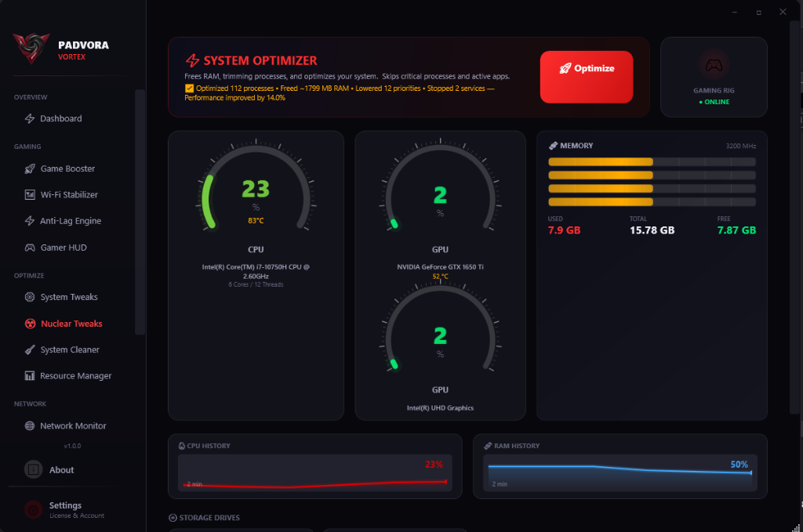
Task: Click the window resize grip corner
Action: 796,527
